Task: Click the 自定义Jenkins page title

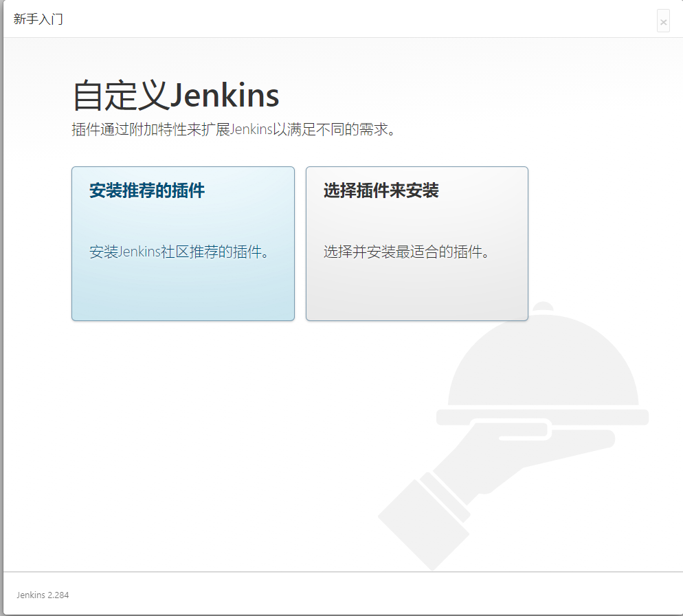Action: coord(175,95)
